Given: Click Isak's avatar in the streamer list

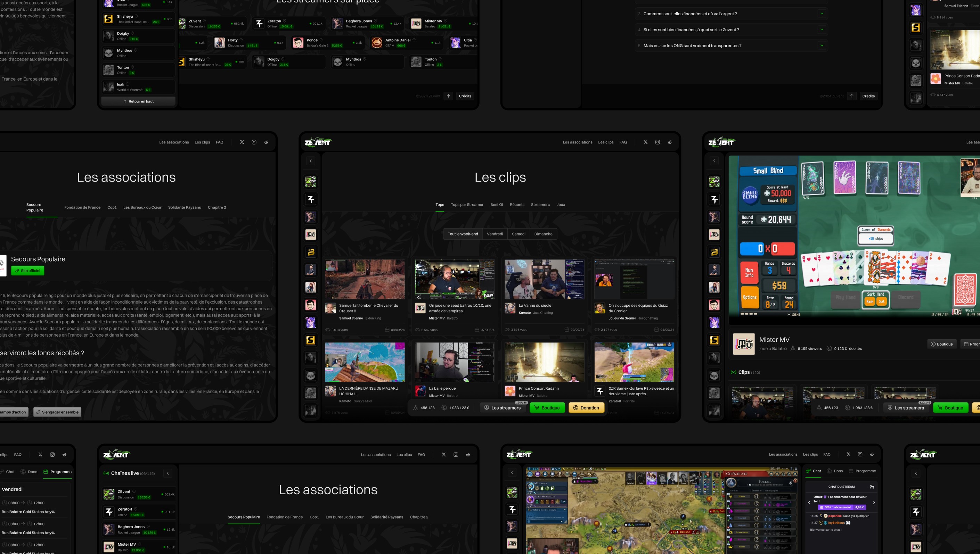Looking at the screenshot, I should click(108, 87).
